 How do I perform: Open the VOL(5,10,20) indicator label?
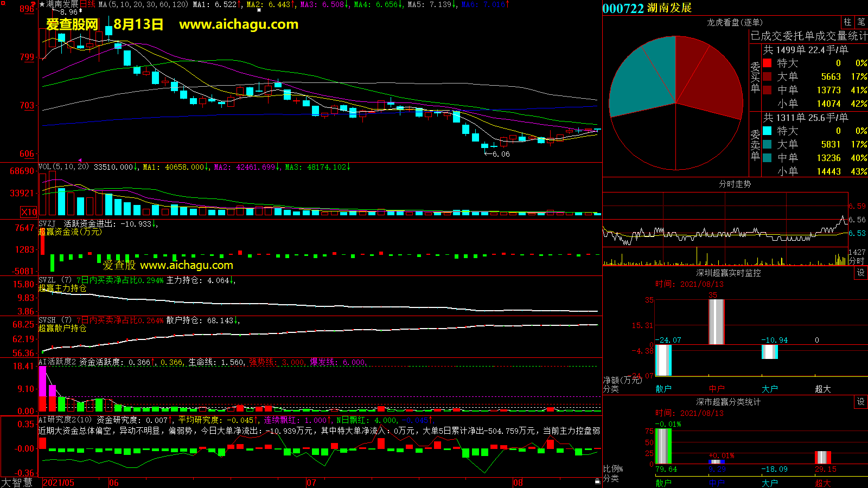[63, 167]
